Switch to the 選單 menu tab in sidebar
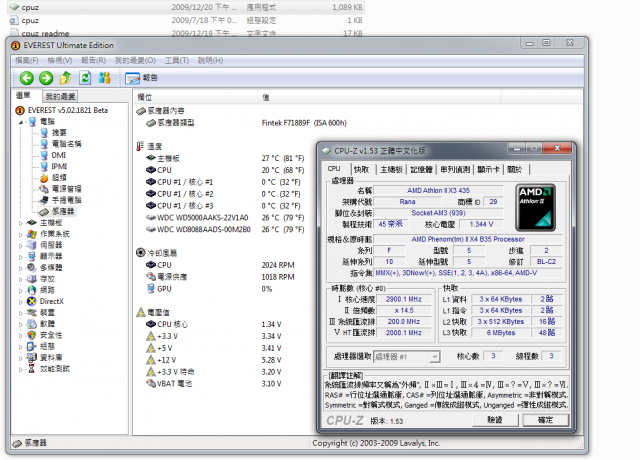This screenshot has height=460, width=640. coord(24,96)
